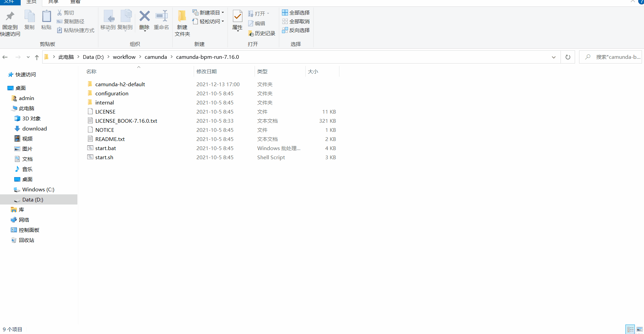Open Easy access (轻松访问) dropdown
The image size is (644, 334).
click(x=208, y=21)
